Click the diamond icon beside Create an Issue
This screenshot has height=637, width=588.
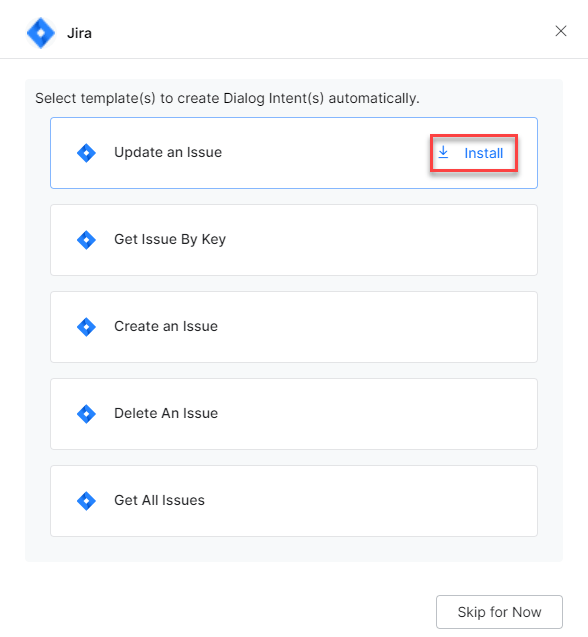(86, 327)
